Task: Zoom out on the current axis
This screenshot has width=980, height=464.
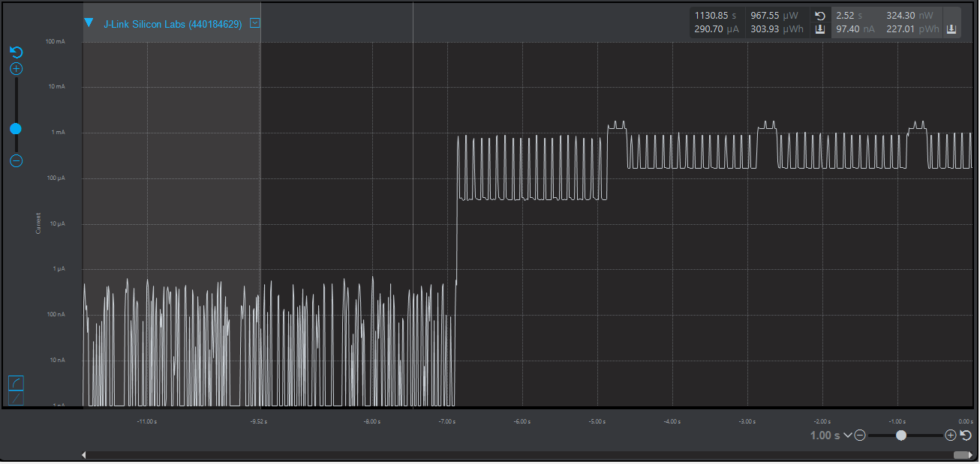Action: (x=16, y=160)
